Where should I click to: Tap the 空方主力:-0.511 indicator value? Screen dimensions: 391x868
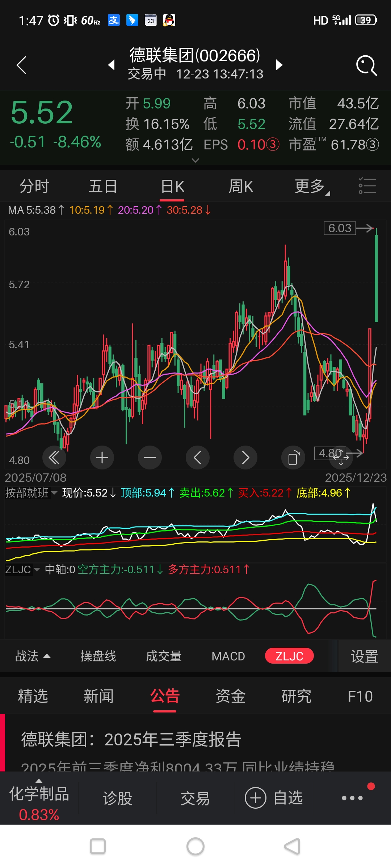121,570
